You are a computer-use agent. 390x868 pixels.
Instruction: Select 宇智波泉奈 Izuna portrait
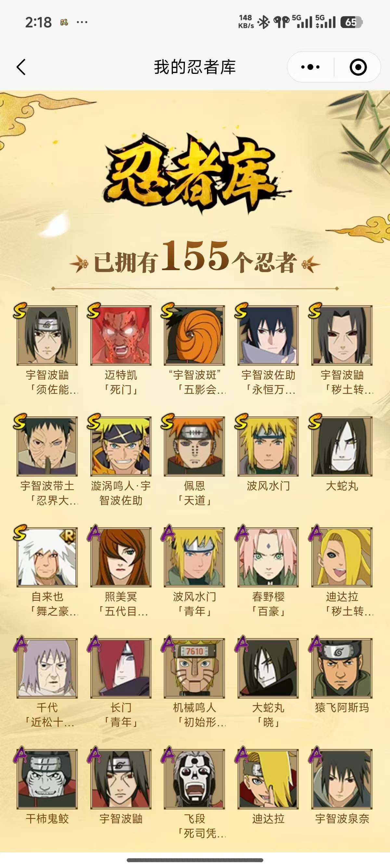tap(342, 779)
